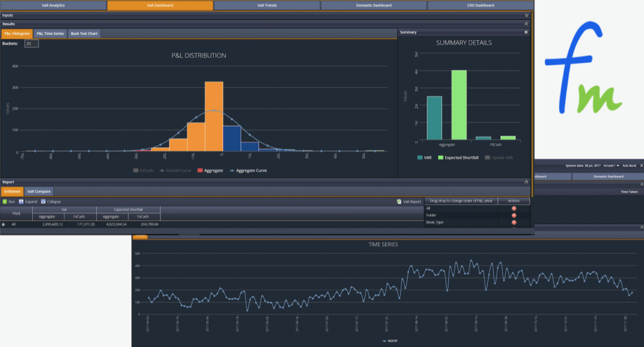Switch to VaR Analytics tab
This screenshot has width=644, height=347.
53,5
